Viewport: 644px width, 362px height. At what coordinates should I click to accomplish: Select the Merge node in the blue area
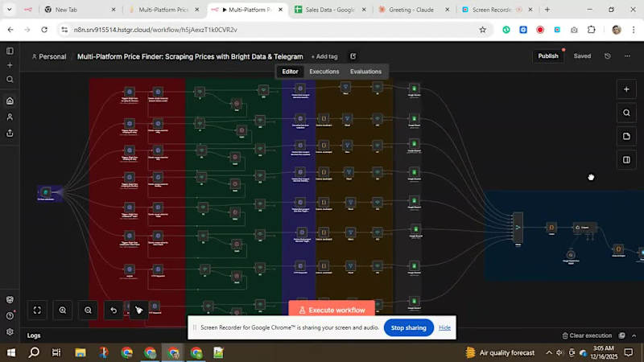coord(518,228)
